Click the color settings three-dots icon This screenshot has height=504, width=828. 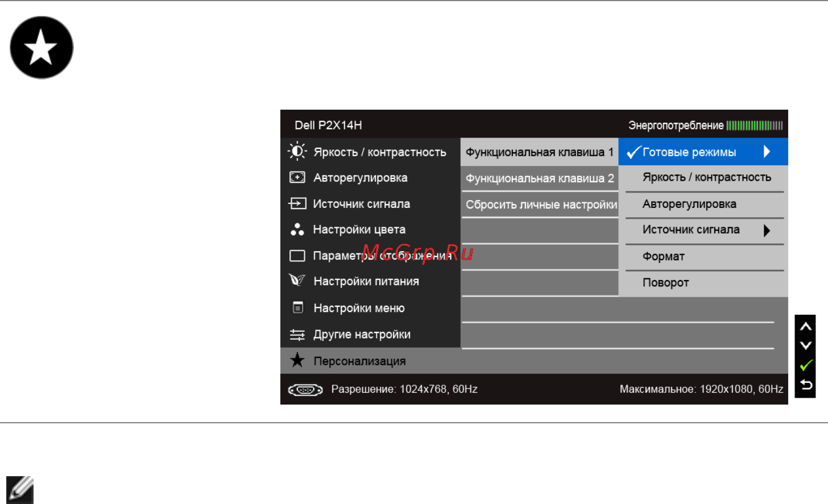coord(297,230)
